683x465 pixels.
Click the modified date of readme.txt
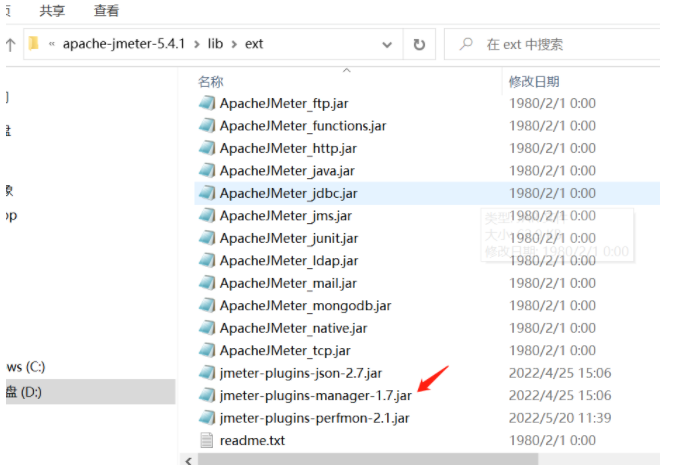pos(552,440)
